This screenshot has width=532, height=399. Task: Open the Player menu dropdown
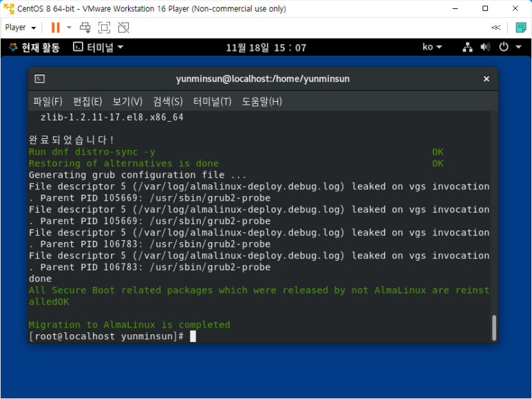click(21, 28)
